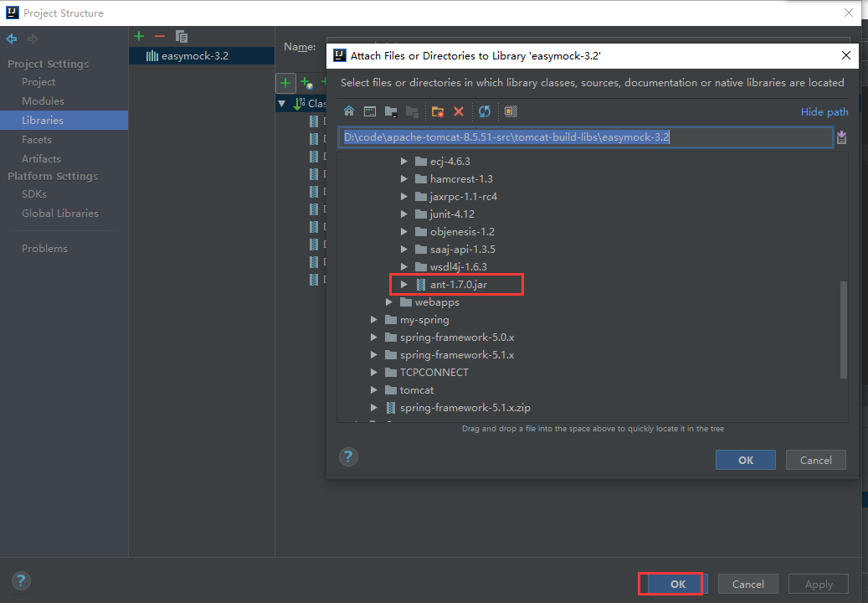Click the spring-framework-5.1.x.zip archive icon
868x603 pixels.
coord(391,408)
